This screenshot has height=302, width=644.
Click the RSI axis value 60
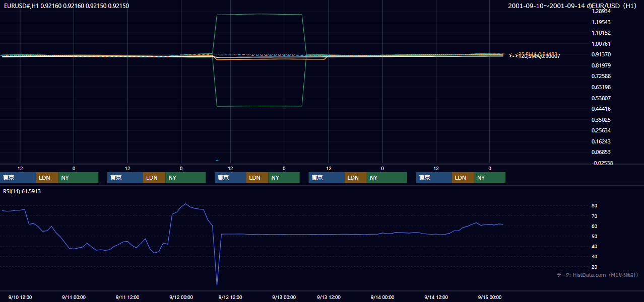click(x=595, y=226)
